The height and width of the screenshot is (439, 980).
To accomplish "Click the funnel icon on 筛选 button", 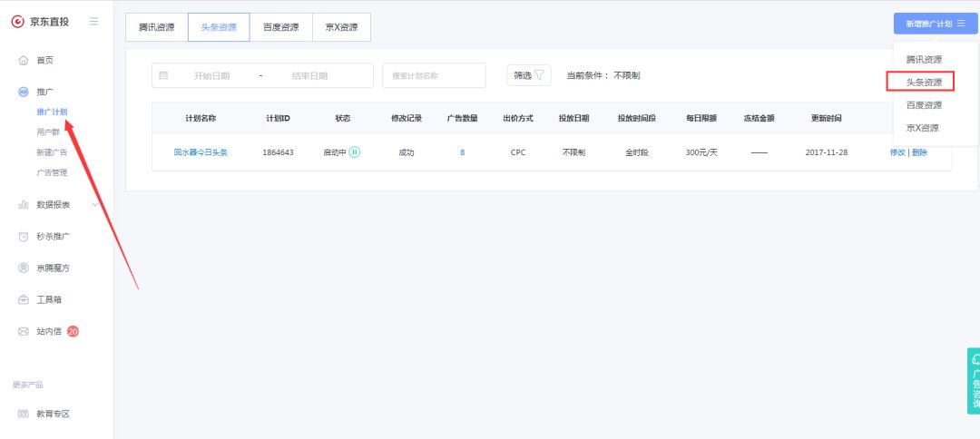I will pyautogui.click(x=539, y=75).
